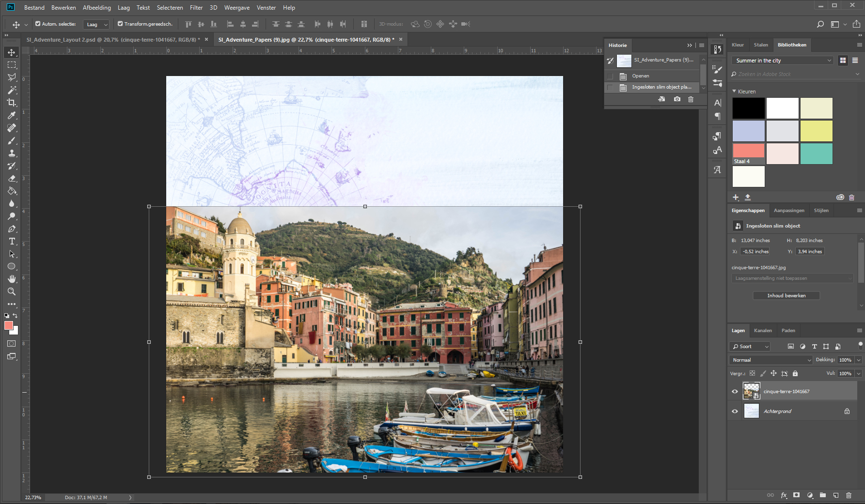The width and height of the screenshot is (865, 504).
Task: Select the Magic Wand tool
Action: [12, 90]
